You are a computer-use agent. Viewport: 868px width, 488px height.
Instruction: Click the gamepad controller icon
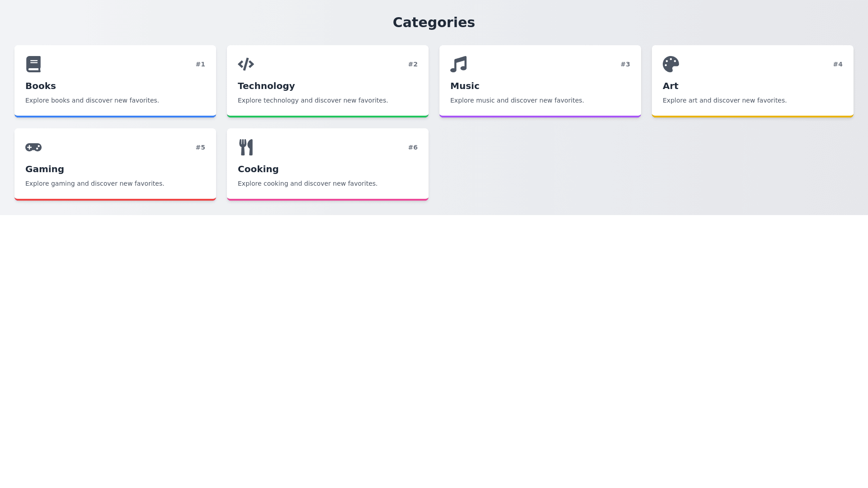tap(33, 147)
